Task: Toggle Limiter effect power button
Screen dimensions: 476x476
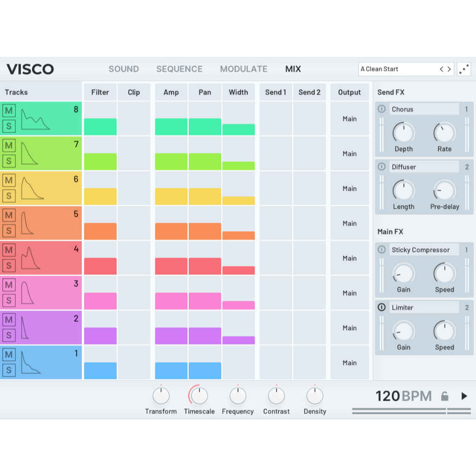Action: click(x=382, y=307)
